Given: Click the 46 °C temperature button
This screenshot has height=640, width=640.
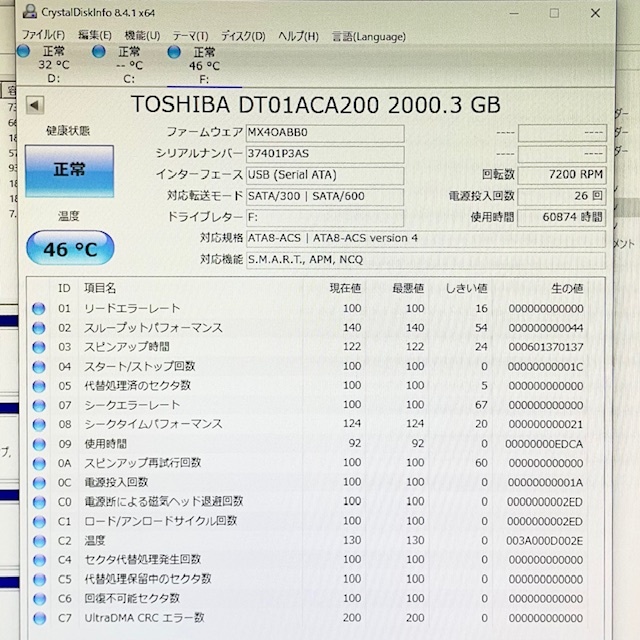Looking at the screenshot, I should point(70,248).
